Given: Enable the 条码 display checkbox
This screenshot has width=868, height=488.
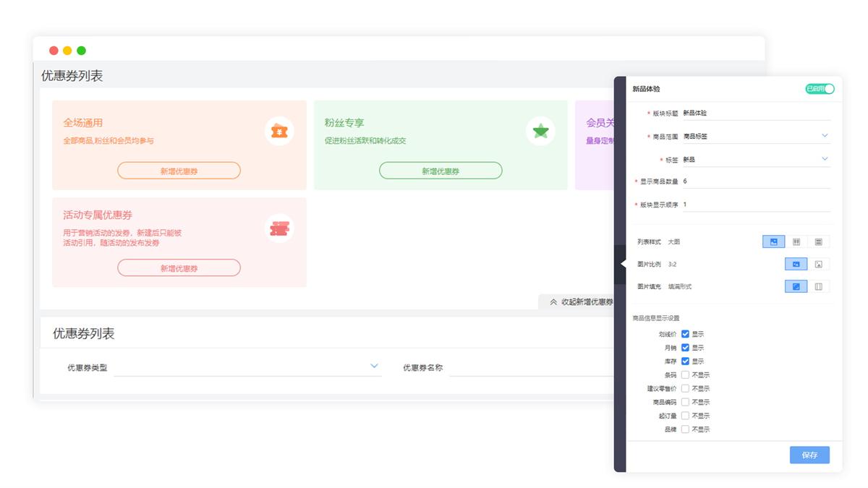Looking at the screenshot, I should click(x=685, y=374).
